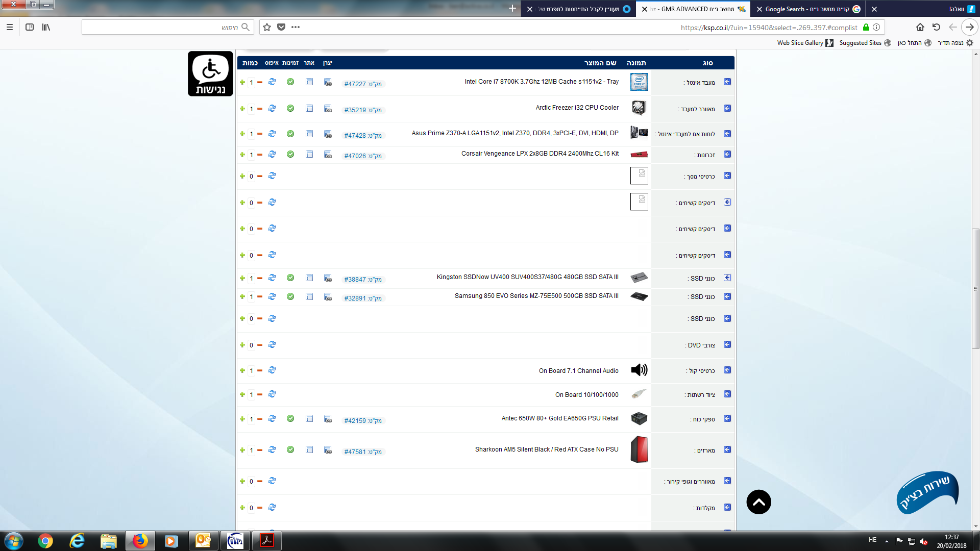Open Samsung 850 EVO Series product name
Screen dimensions: 980x551
536,296
